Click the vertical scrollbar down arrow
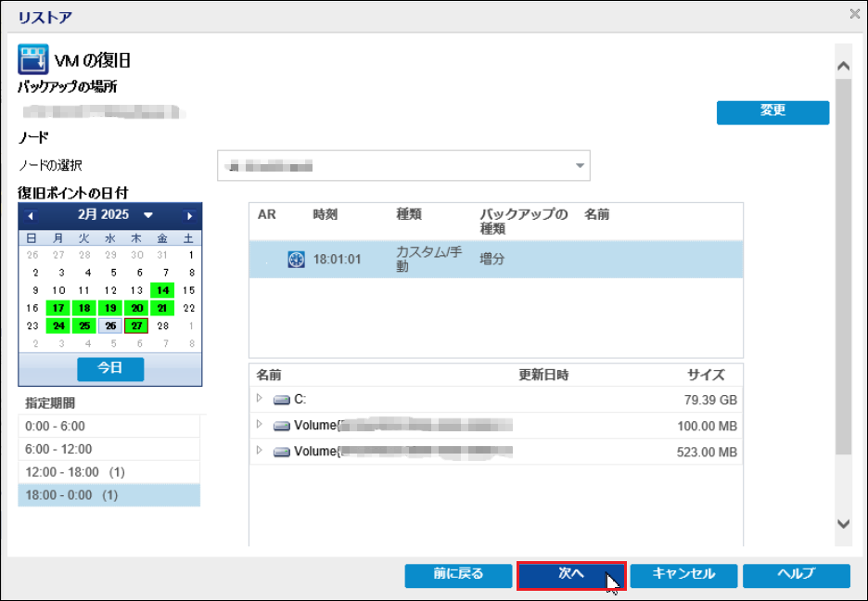This screenshot has height=601, width=868. (843, 524)
